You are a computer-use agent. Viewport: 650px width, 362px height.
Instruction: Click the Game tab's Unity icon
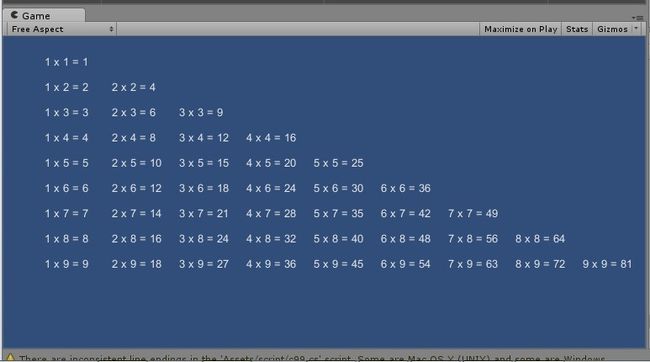click(x=15, y=15)
